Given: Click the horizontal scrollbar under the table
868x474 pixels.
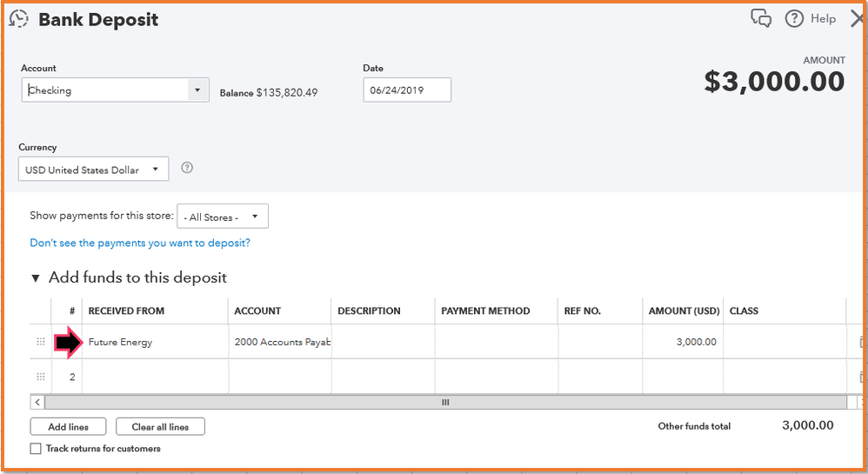Looking at the screenshot, I should click(x=444, y=403).
